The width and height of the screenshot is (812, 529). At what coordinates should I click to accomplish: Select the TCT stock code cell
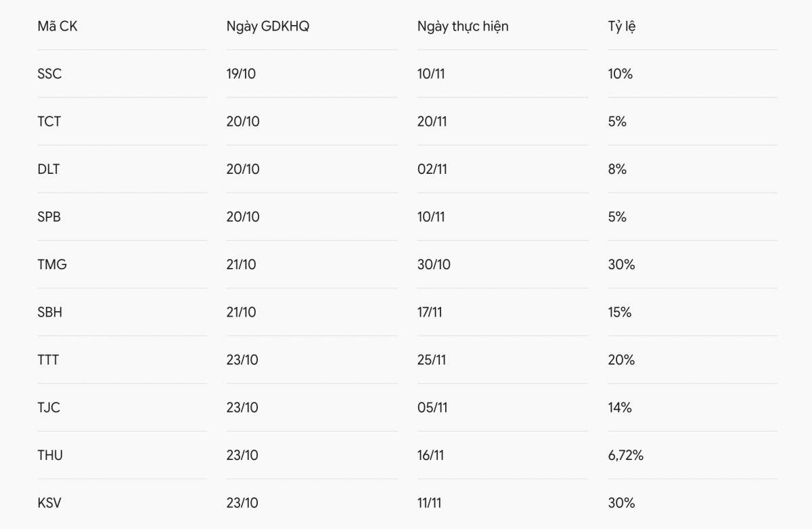[49, 122]
